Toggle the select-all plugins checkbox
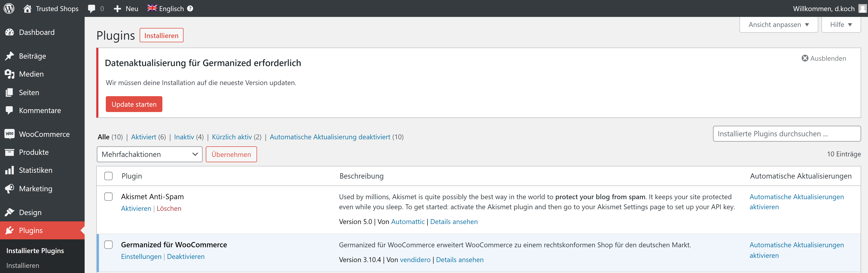 click(x=108, y=176)
